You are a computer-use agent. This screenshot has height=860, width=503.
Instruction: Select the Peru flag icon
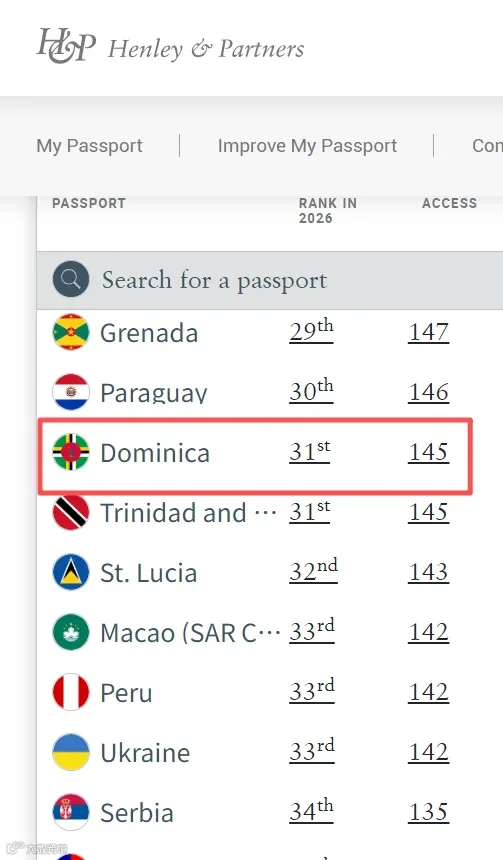(71, 692)
